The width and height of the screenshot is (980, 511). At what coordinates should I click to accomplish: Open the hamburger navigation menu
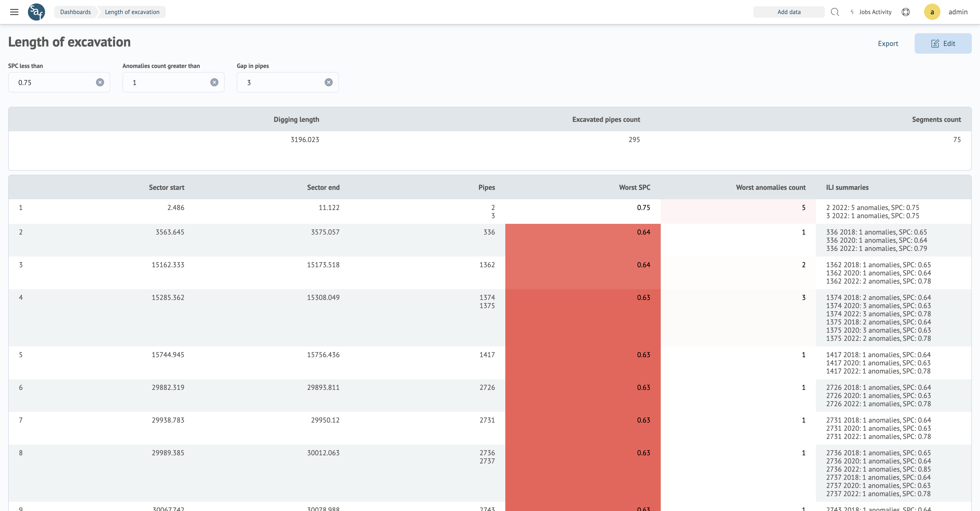[14, 12]
